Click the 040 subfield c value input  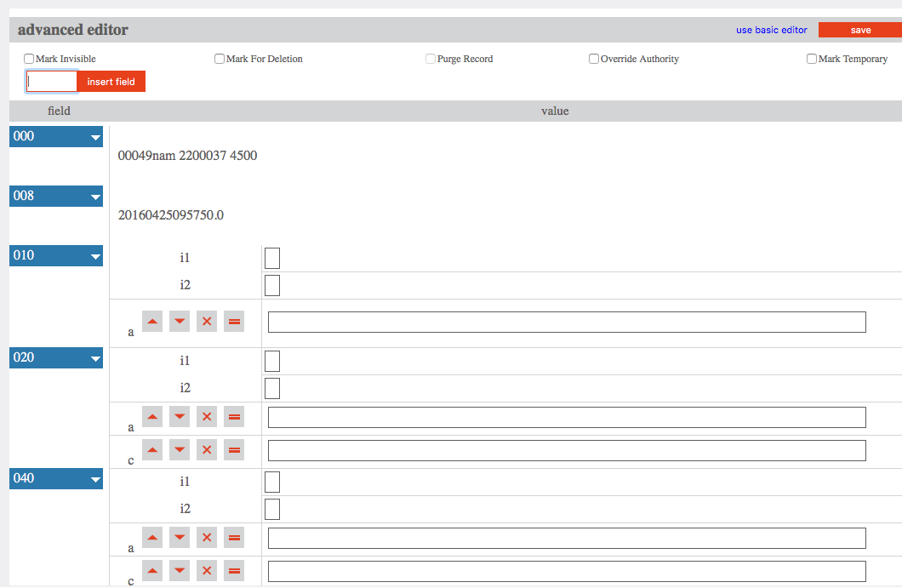coord(567,571)
